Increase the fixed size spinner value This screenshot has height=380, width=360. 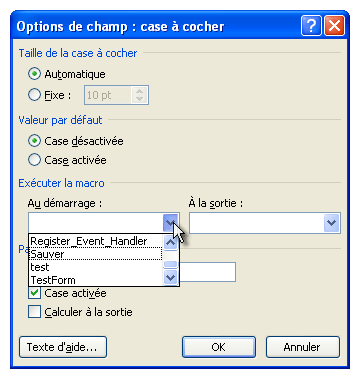point(139,91)
